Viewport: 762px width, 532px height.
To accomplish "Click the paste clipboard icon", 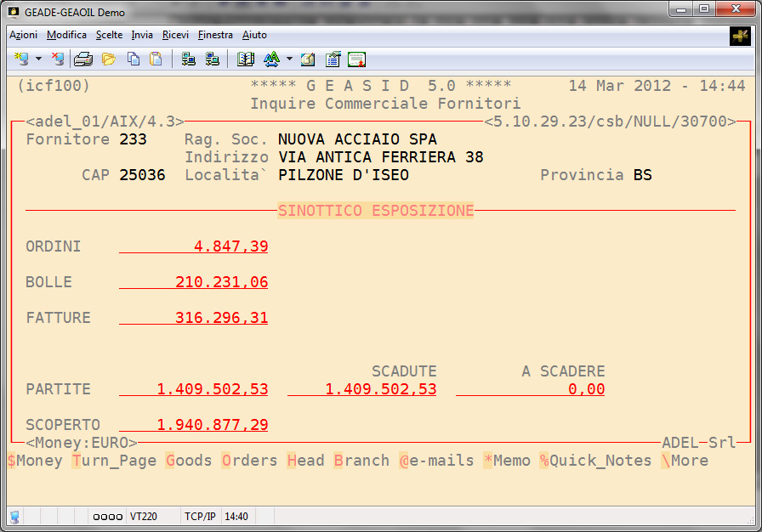I will click(x=156, y=59).
